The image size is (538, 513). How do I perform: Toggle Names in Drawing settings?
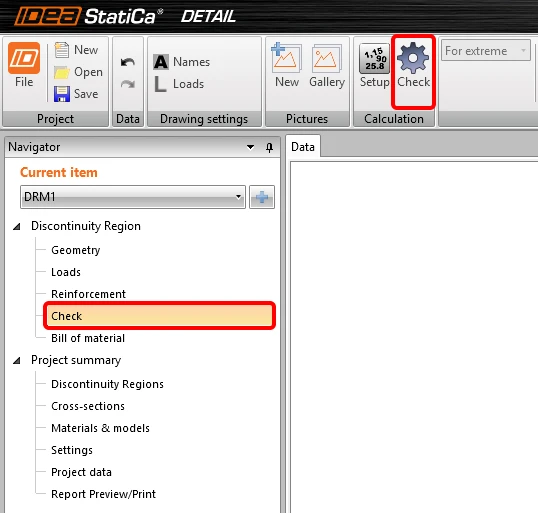pyautogui.click(x=182, y=62)
